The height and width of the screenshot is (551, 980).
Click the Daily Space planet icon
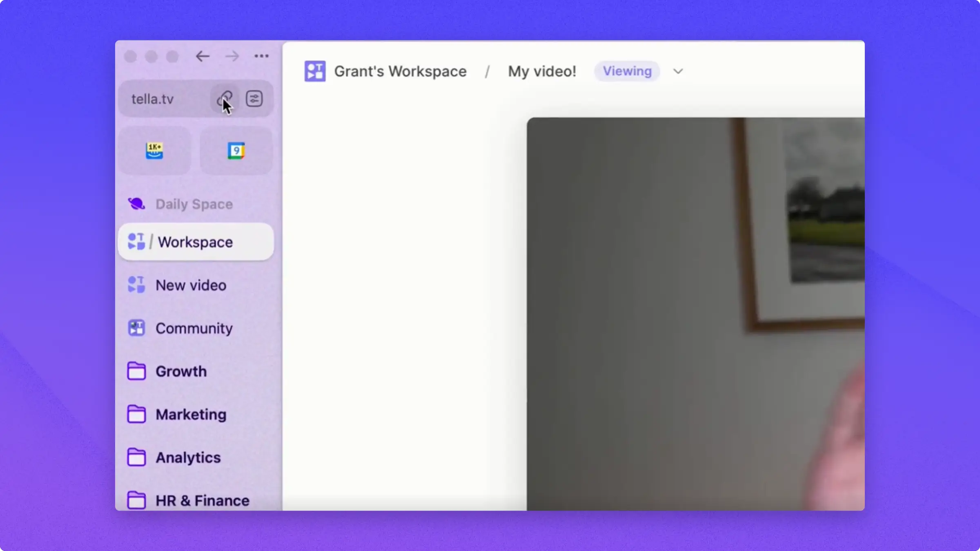click(136, 204)
